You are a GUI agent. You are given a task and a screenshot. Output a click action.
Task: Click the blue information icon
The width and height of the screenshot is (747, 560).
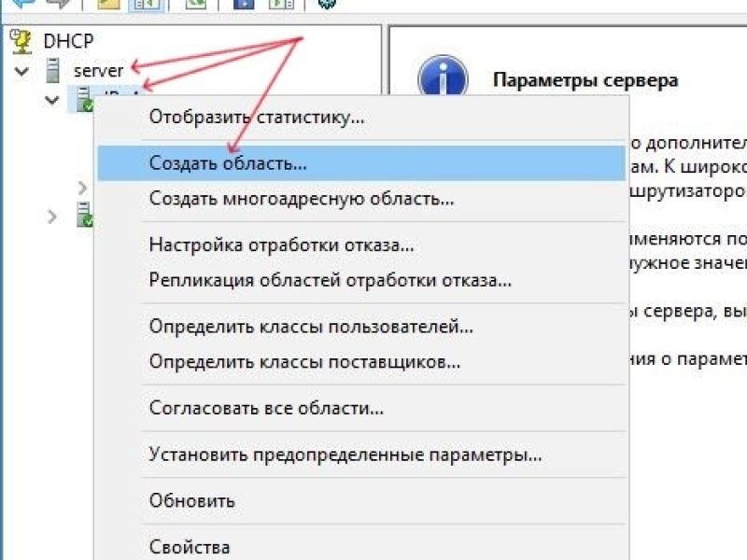click(443, 77)
